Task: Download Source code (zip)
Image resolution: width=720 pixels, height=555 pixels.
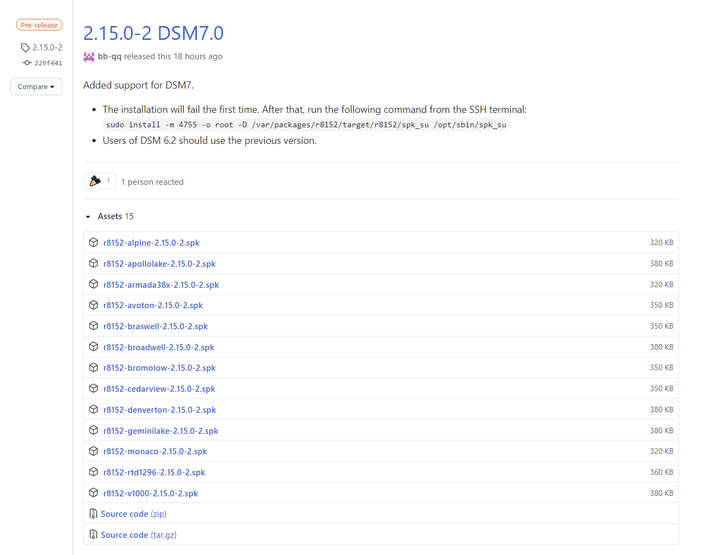Action: tap(134, 514)
